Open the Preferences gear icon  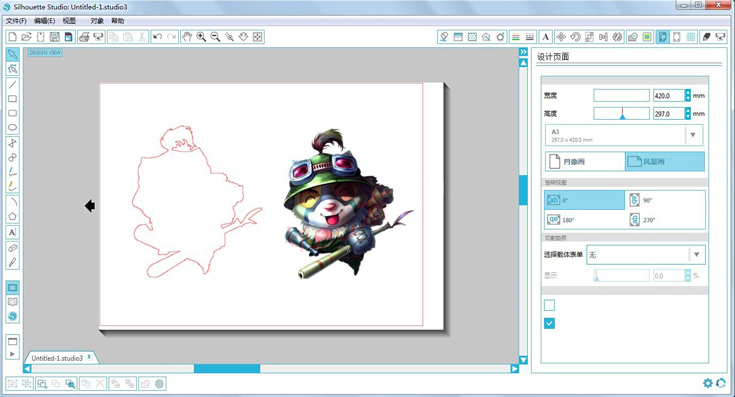707,383
